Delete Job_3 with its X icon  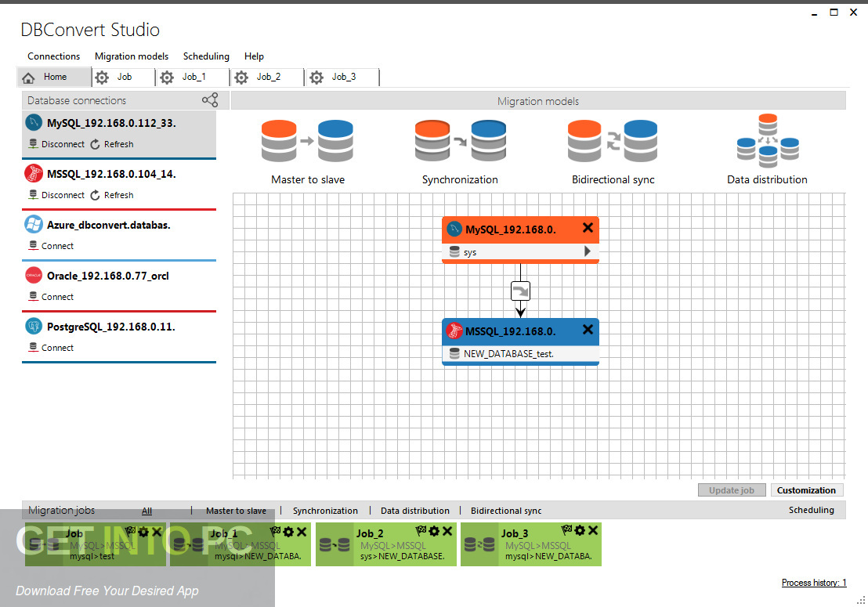click(593, 531)
